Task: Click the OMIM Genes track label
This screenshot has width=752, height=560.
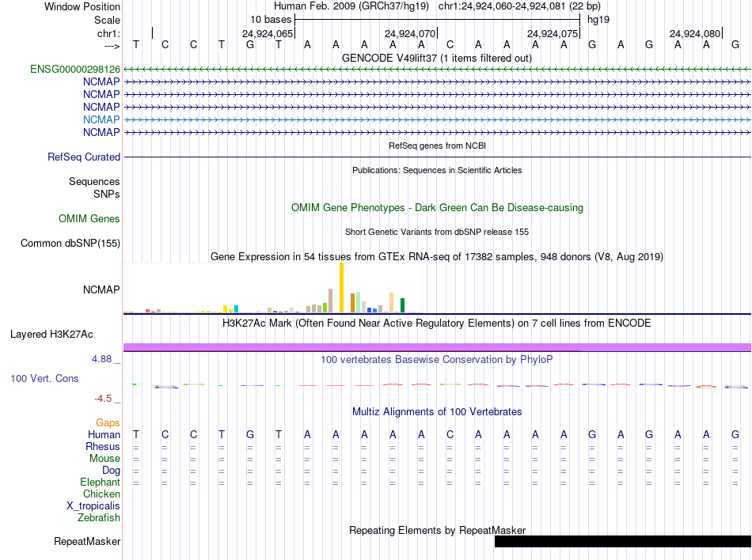Action: (x=89, y=219)
